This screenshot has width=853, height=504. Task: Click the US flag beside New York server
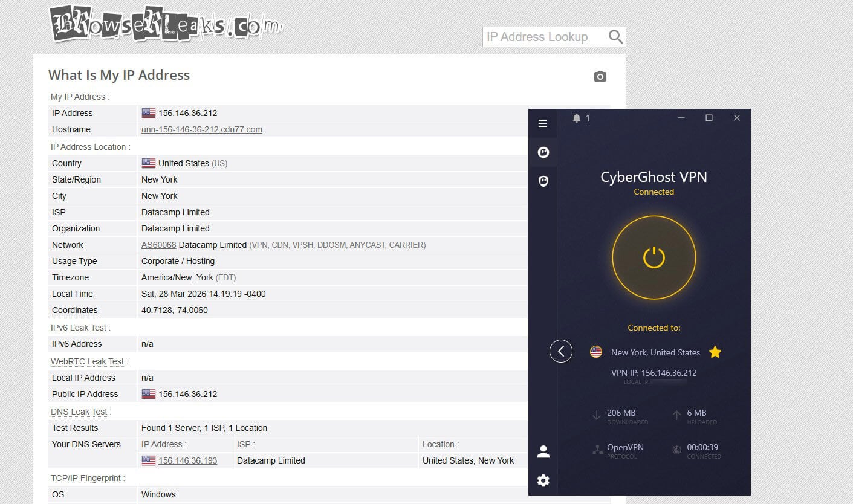coord(595,352)
